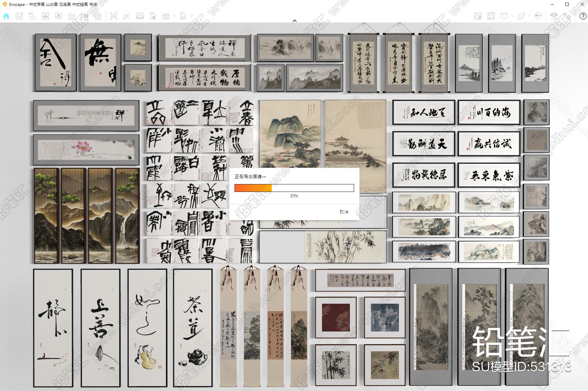Click the gold waterfall four-panel screen
Screen dimensions: 588x391
(x=87, y=216)
